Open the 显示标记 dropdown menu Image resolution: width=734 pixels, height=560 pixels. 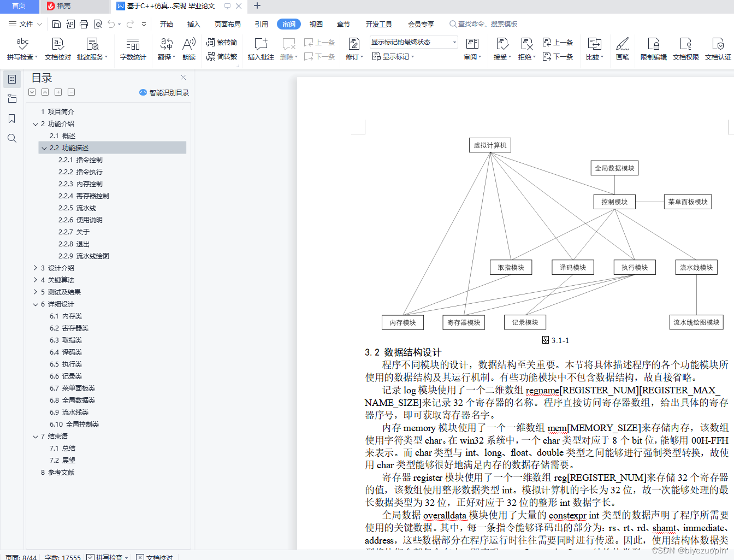[x=393, y=56]
